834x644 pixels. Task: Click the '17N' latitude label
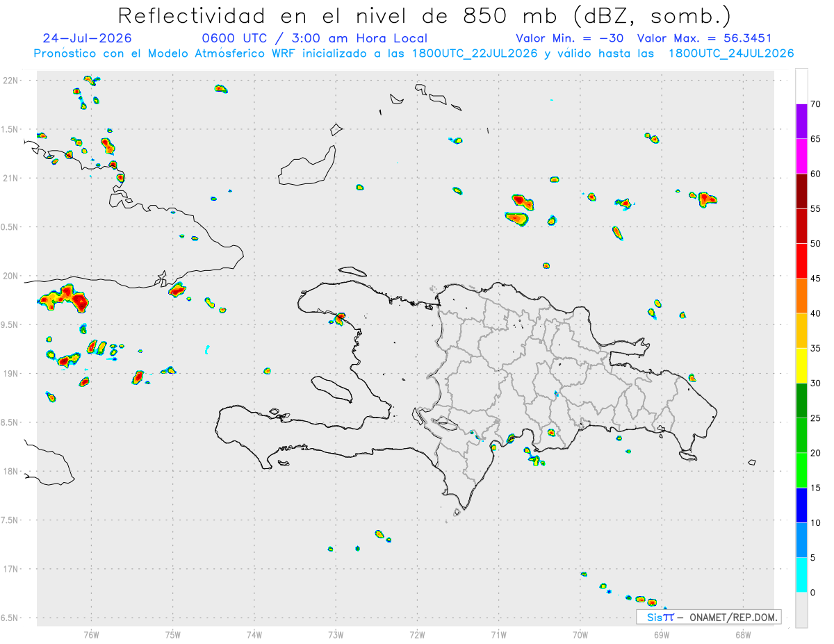(x=11, y=569)
